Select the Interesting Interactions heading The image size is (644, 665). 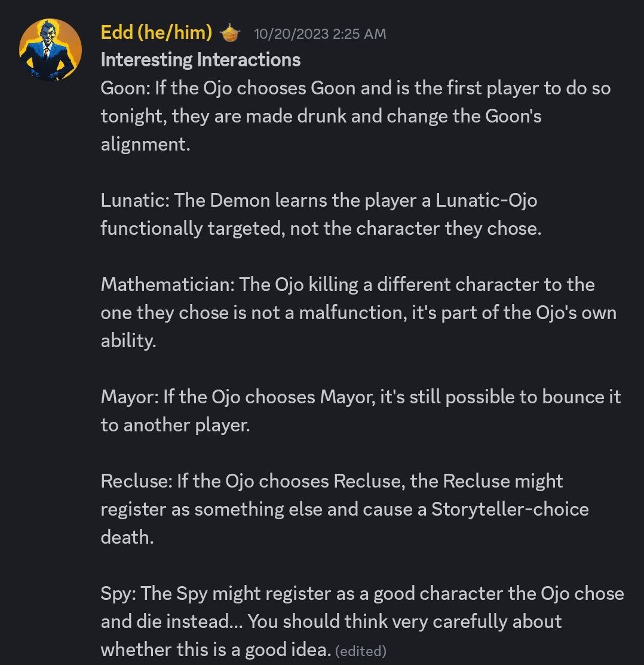[201, 60]
